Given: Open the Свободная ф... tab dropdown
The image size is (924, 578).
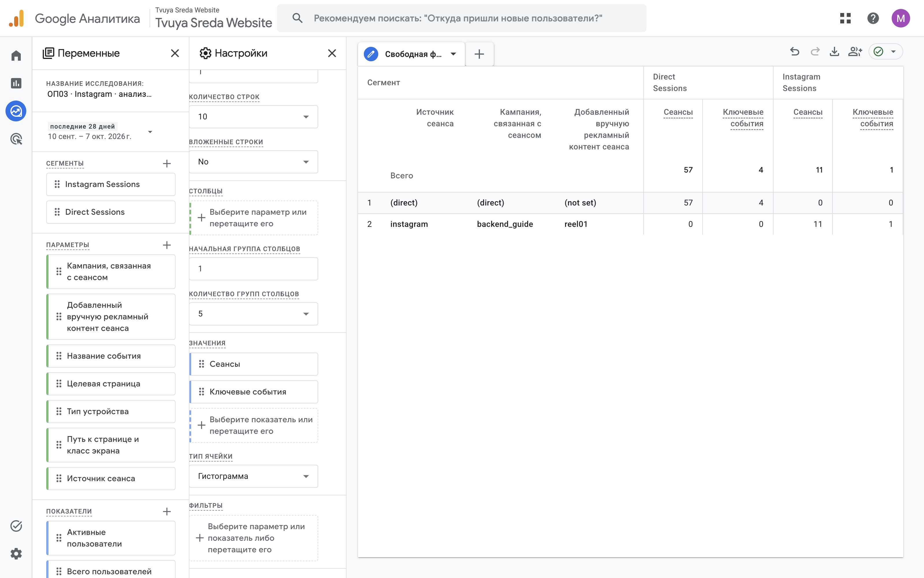Looking at the screenshot, I should tap(453, 54).
